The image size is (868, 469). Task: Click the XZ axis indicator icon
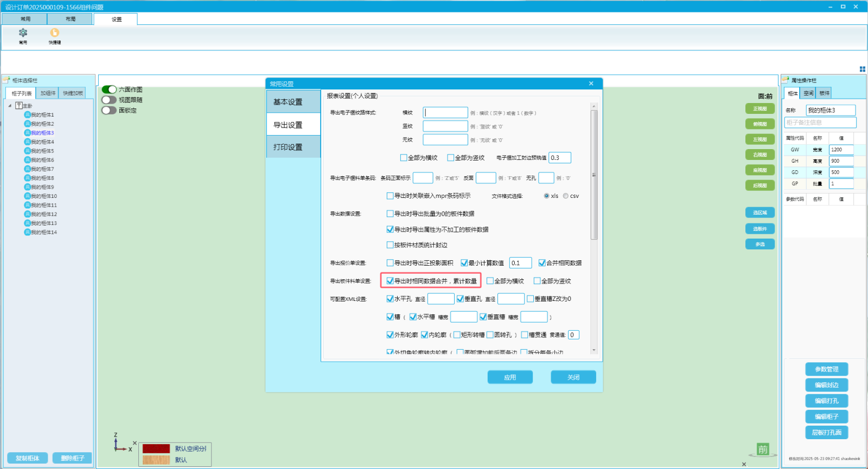point(122,443)
